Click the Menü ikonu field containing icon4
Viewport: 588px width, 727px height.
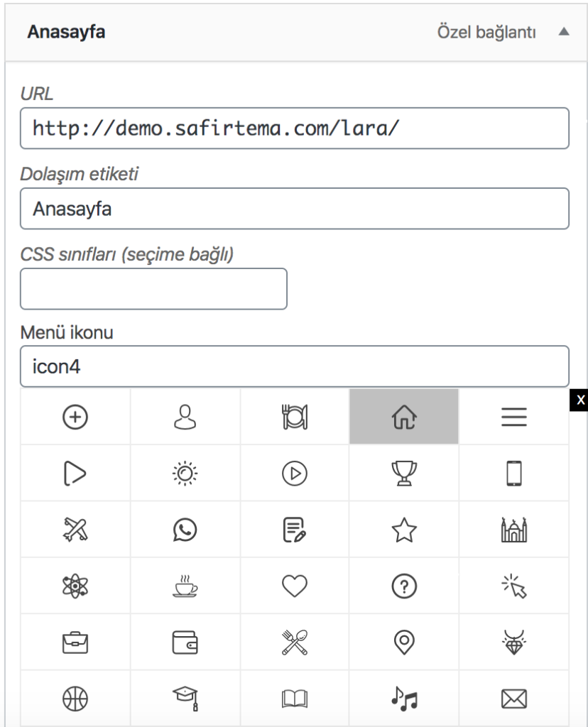[x=295, y=366]
